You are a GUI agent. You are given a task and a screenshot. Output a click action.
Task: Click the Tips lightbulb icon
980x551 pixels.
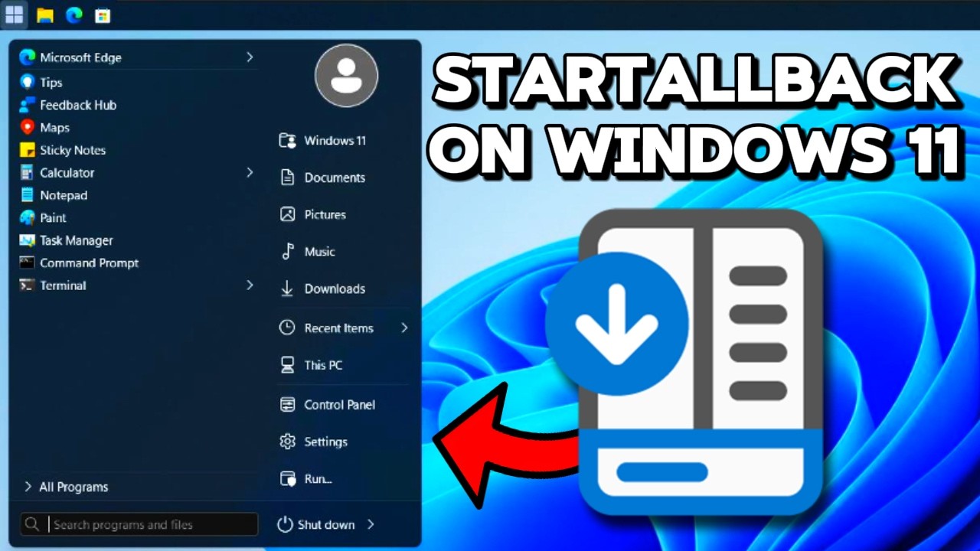[28, 82]
